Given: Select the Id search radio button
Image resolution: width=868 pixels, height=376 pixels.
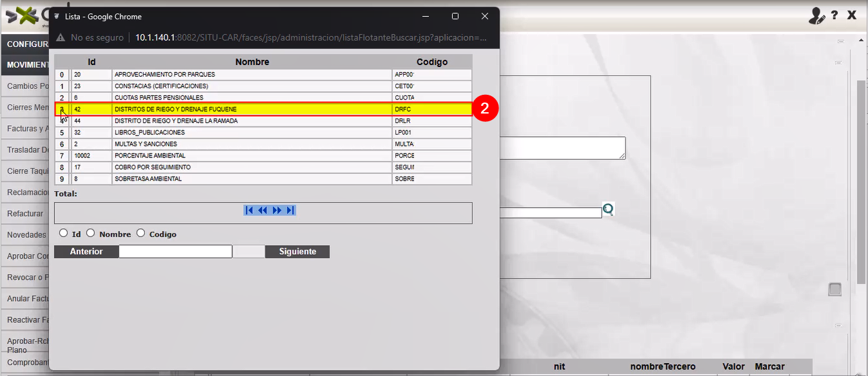Looking at the screenshot, I should click(63, 233).
